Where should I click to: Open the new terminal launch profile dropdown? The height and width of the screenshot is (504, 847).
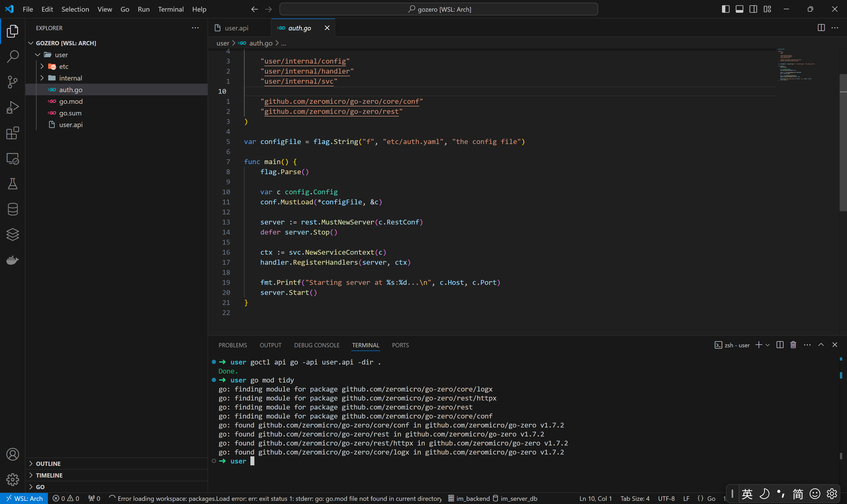click(768, 345)
